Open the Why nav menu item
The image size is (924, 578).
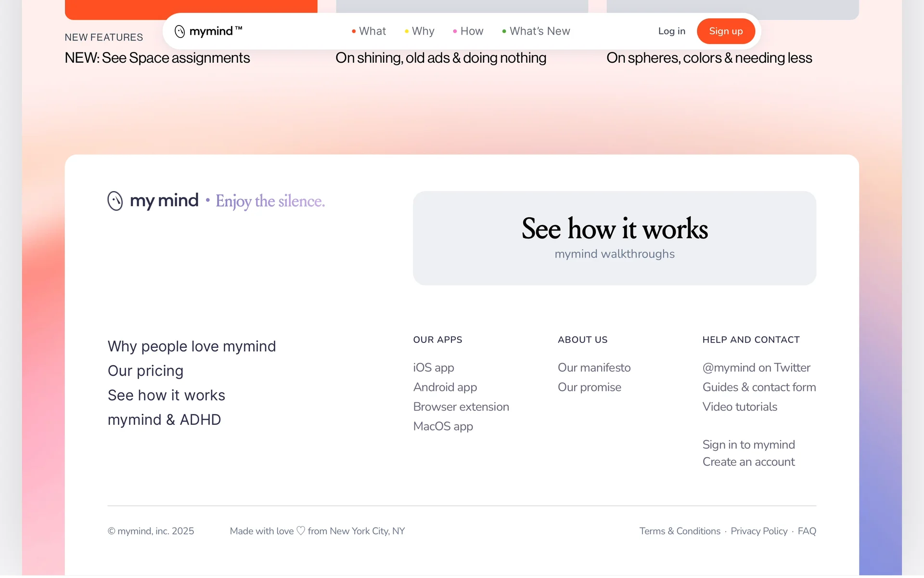coord(423,31)
